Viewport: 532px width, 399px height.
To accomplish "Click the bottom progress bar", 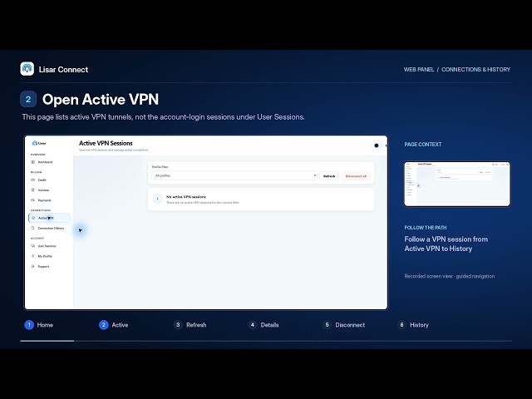I will pyautogui.click(x=266, y=341).
